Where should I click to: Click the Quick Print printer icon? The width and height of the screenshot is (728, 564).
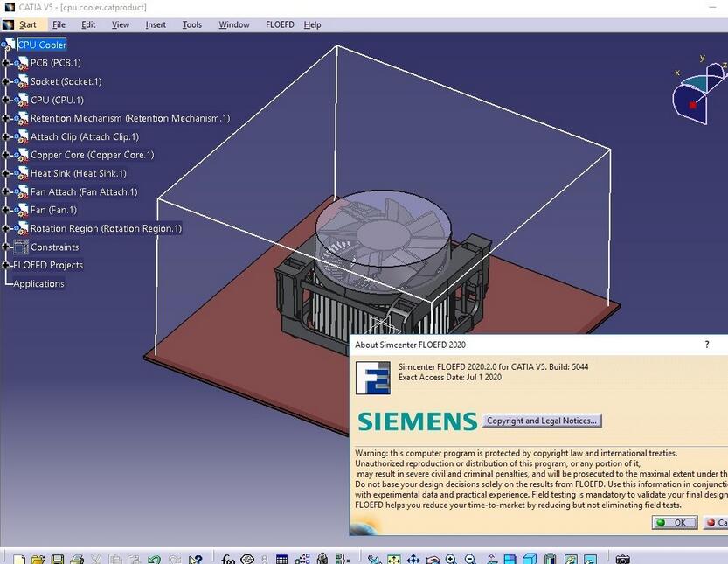point(77,559)
